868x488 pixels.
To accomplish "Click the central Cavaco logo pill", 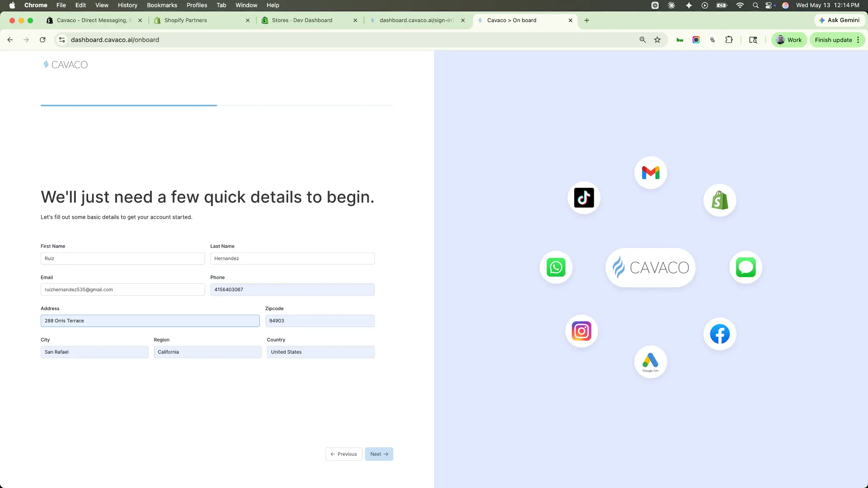I will click(651, 268).
